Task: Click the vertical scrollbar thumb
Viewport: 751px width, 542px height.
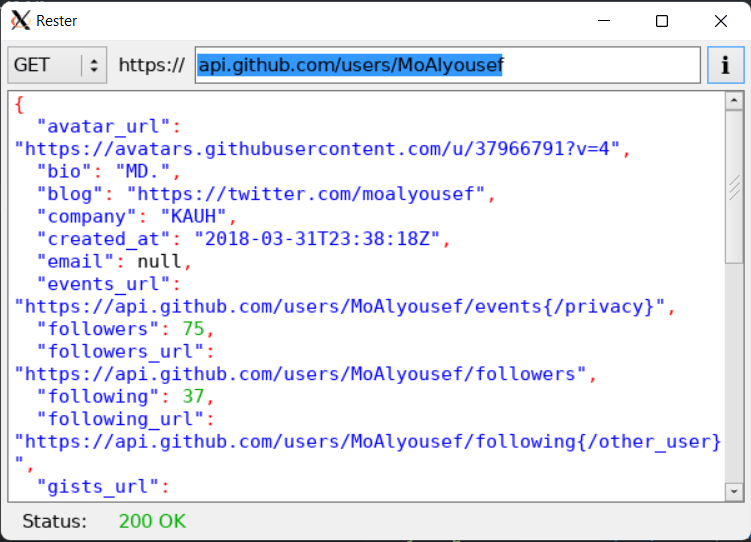Action: pyautogui.click(x=734, y=187)
